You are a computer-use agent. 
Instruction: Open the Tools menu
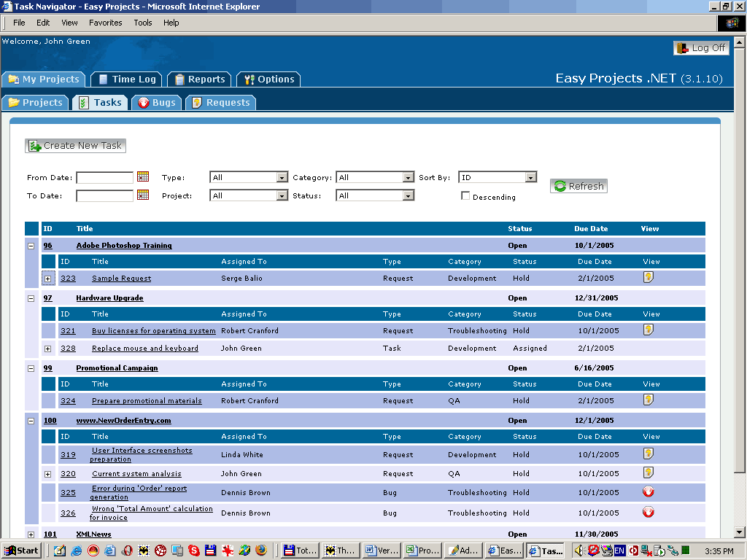(x=142, y=23)
